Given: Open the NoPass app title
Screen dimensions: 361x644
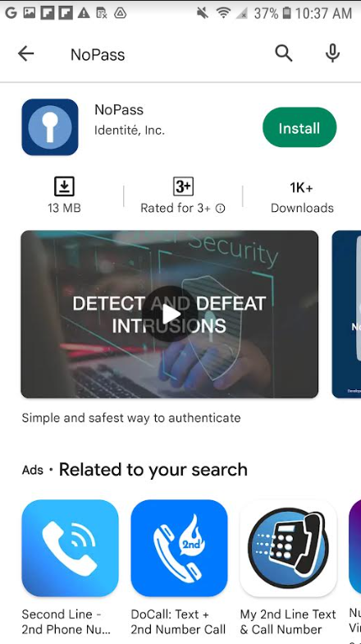Looking at the screenshot, I should (x=119, y=110).
